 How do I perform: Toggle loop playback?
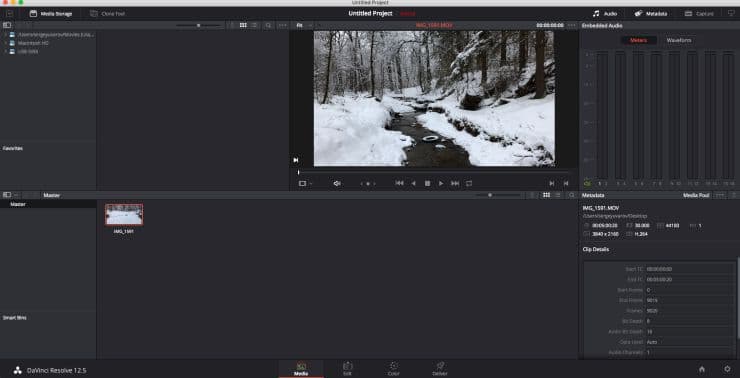(x=469, y=183)
